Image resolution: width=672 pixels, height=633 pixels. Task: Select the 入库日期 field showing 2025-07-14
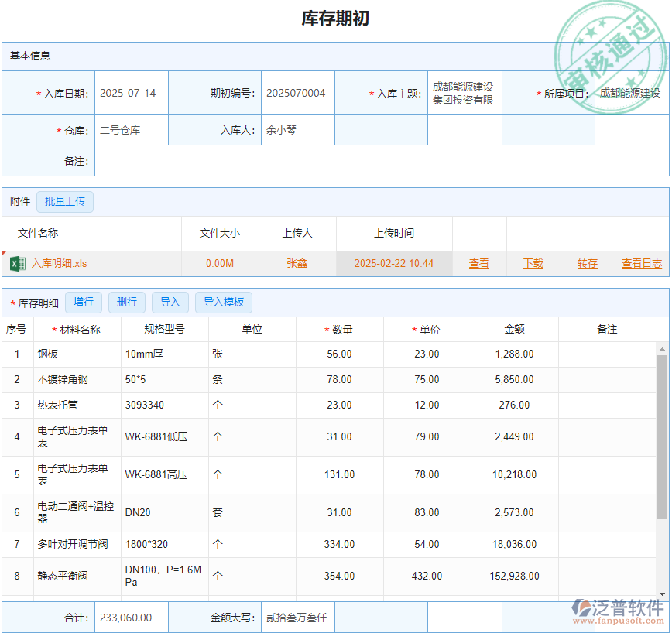[x=131, y=94]
